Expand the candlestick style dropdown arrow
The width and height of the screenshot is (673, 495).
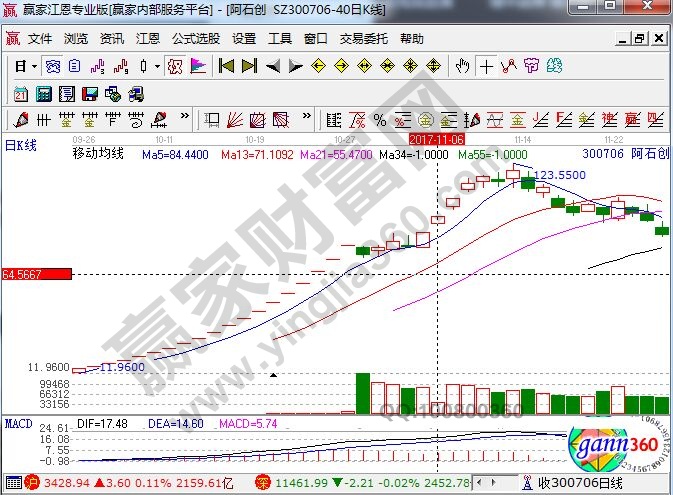point(157,66)
